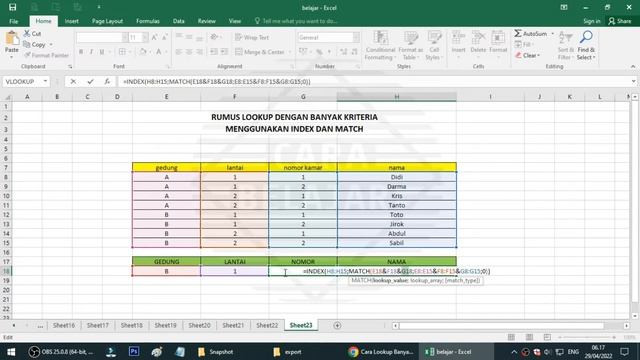Click the Sign in link

click(591, 21)
